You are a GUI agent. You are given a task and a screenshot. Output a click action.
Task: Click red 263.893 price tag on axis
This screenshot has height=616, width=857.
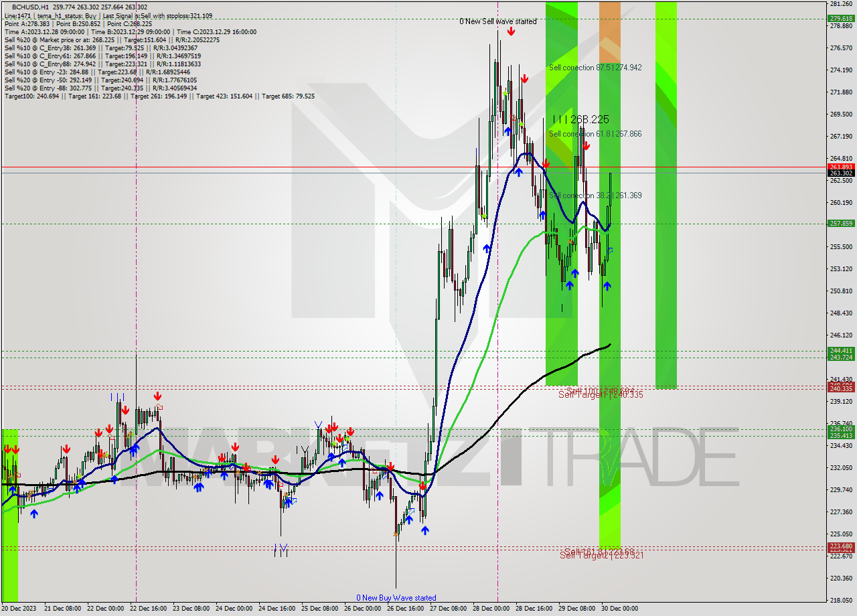pos(841,167)
